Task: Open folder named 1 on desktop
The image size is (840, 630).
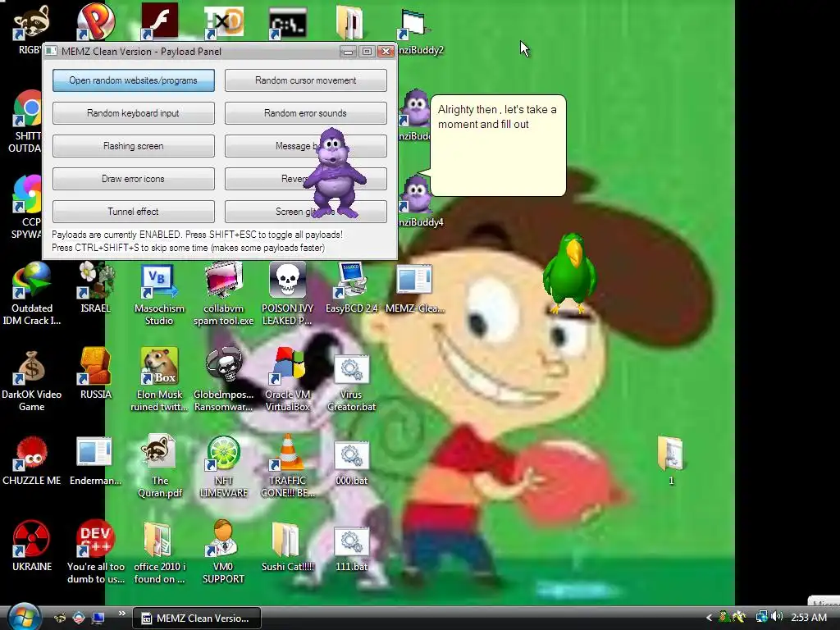Action: click(671, 459)
